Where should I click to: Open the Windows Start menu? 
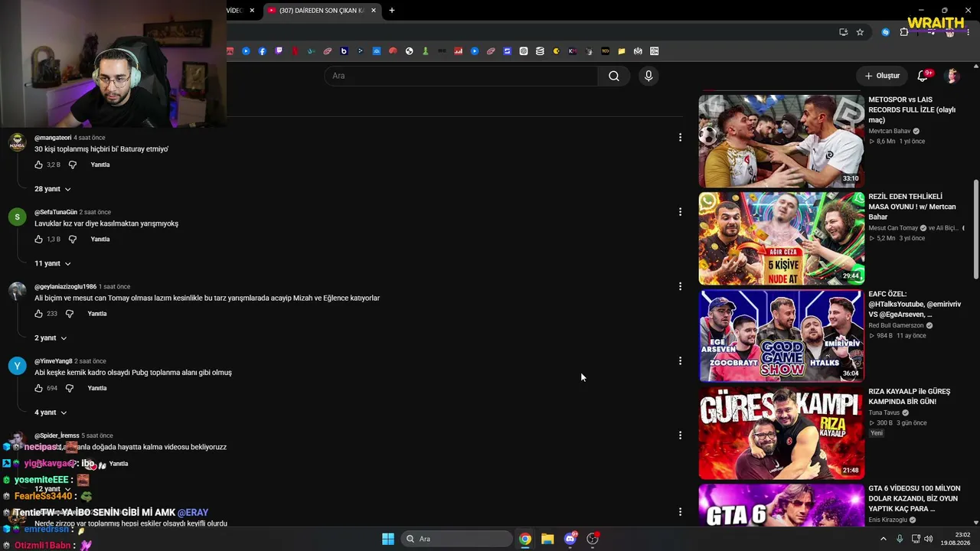pyautogui.click(x=388, y=539)
